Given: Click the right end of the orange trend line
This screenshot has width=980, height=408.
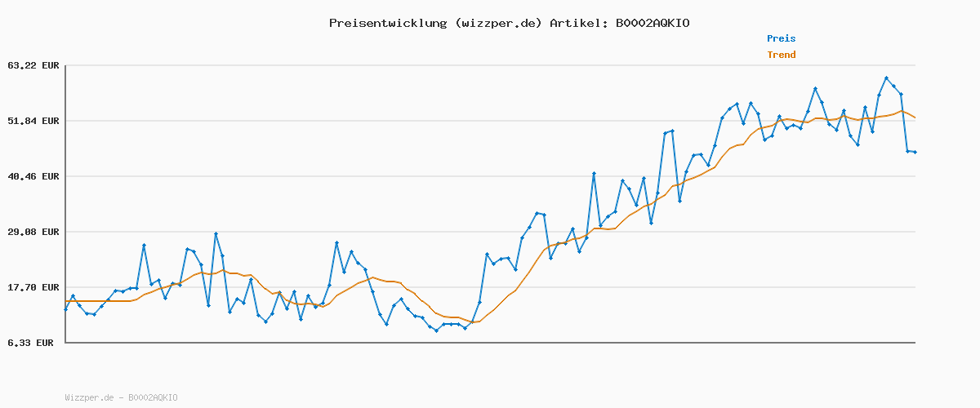Looking at the screenshot, I should (915, 118).
